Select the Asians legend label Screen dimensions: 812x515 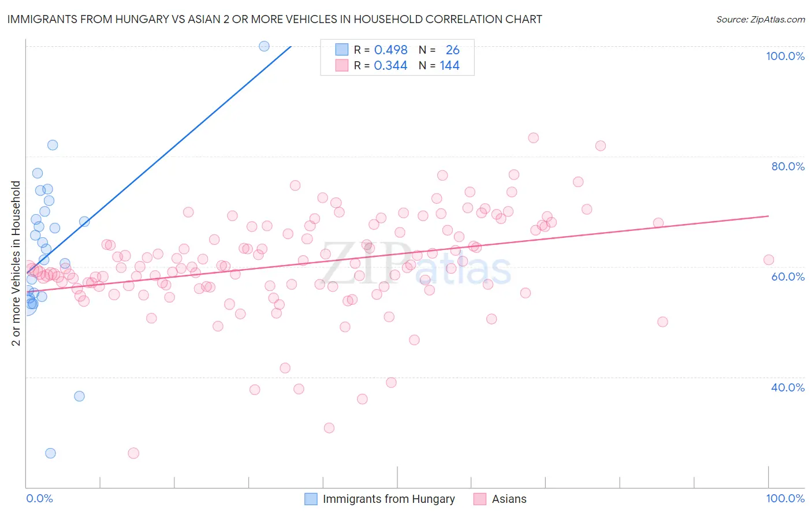tap(509, 499)
